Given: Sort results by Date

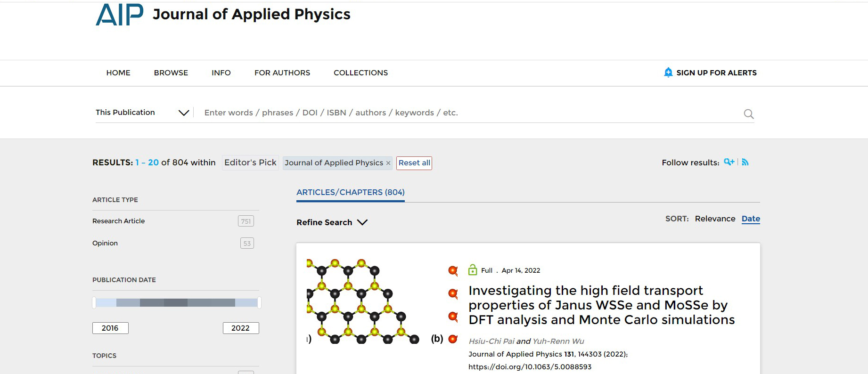Looking at the screenshot, I should pyautogui.click(x=751, y=219).
